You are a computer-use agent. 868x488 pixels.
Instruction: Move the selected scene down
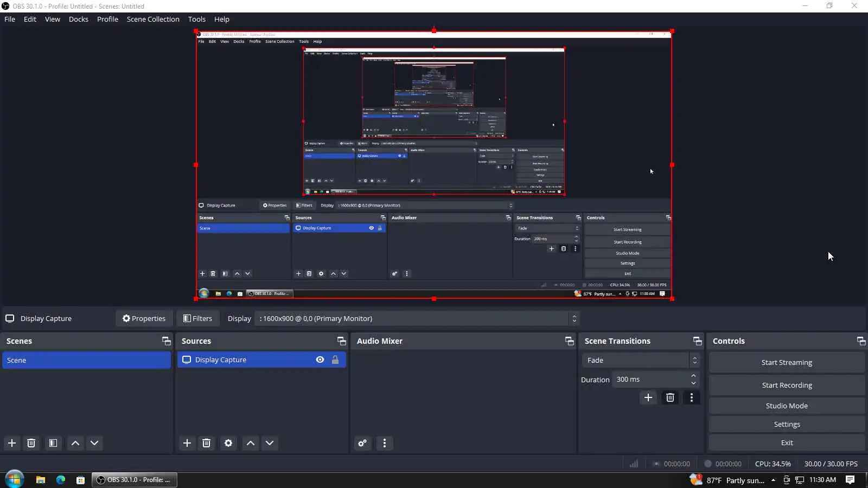(94, 443)
